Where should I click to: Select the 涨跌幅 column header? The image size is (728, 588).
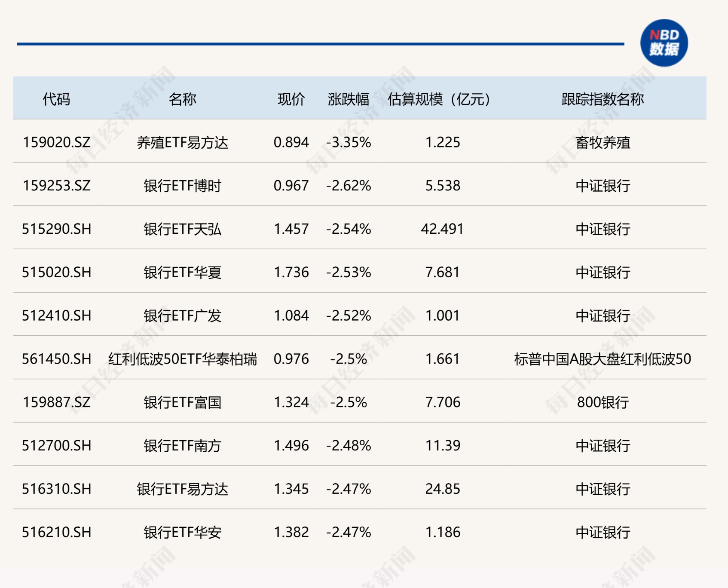349,99
